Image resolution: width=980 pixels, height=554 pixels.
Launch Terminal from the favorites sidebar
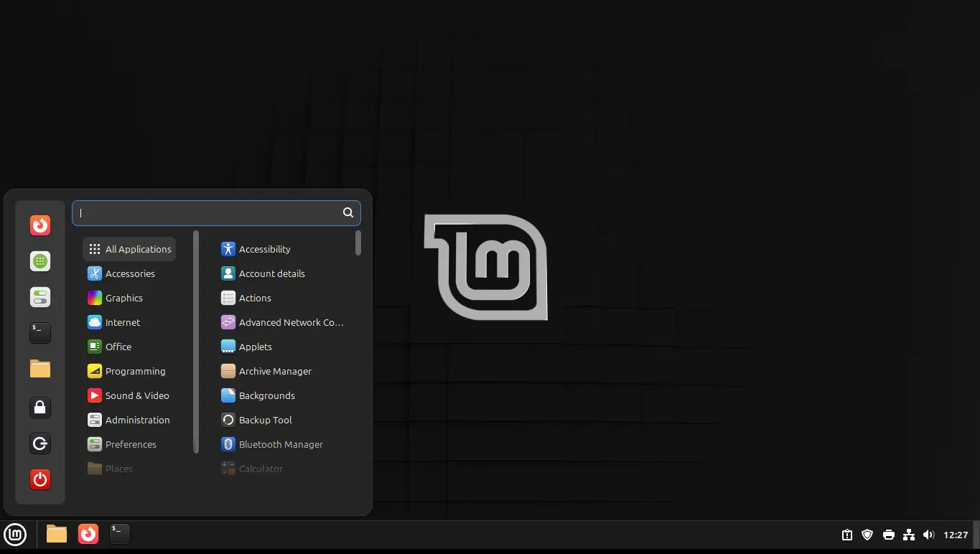[40, 333]
